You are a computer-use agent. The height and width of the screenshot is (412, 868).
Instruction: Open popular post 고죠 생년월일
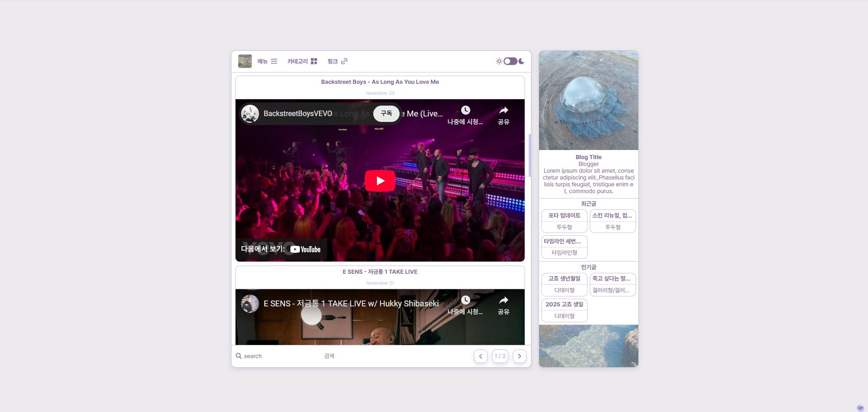tap(564, 279)
